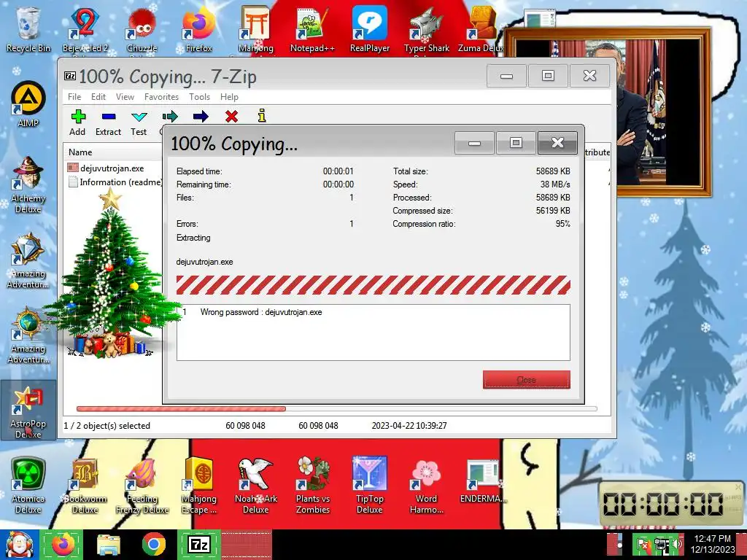Screen dimensions: 747x560
Task: Click the Bejeweled 2 desktop icon
Action: point(85,29)
